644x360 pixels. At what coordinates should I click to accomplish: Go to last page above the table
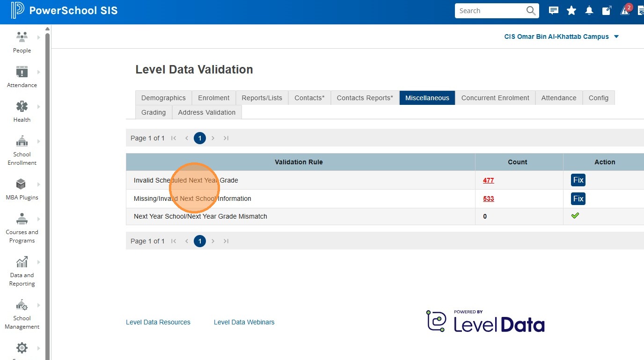226,138
